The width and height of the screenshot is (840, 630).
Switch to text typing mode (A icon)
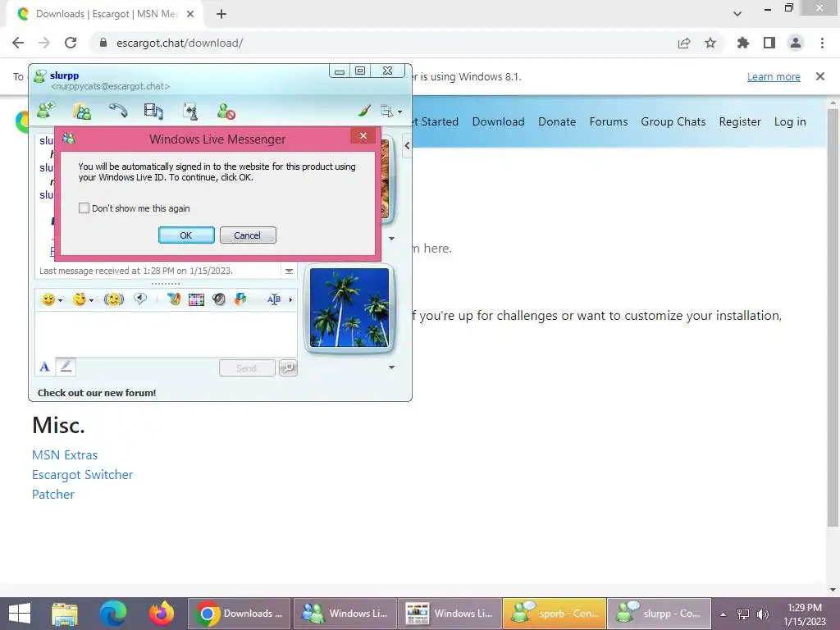[x=44, y=367]
